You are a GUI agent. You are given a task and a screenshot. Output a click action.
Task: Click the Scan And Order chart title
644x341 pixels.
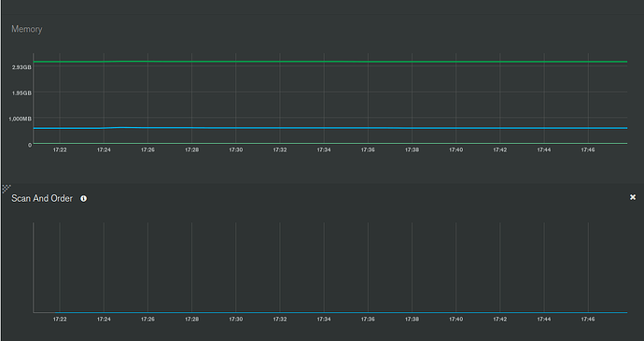[x=42, y=199]
